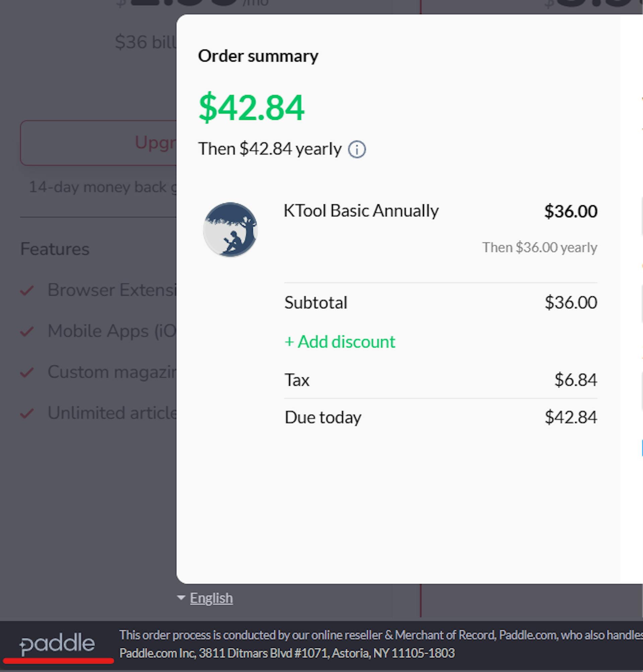Click the Unlimited articles checkmark icon
The height and width of the screenshot is (672, 643).
[x=27, y=413]
